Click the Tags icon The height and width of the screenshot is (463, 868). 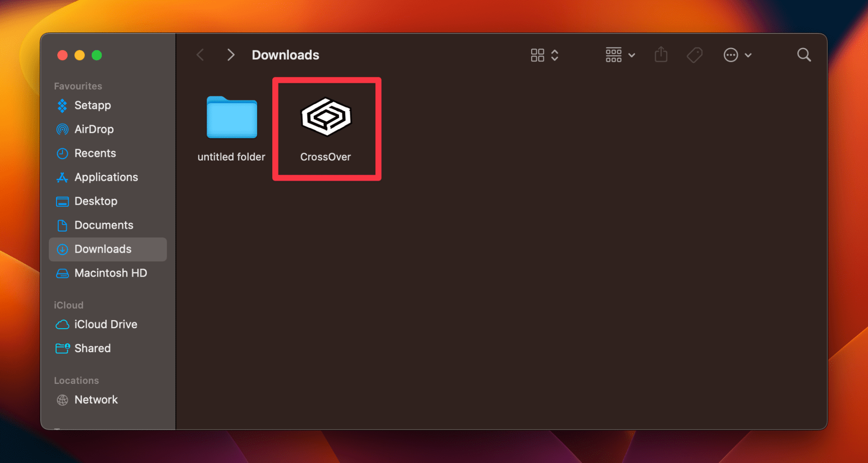(x=694, y=55)
